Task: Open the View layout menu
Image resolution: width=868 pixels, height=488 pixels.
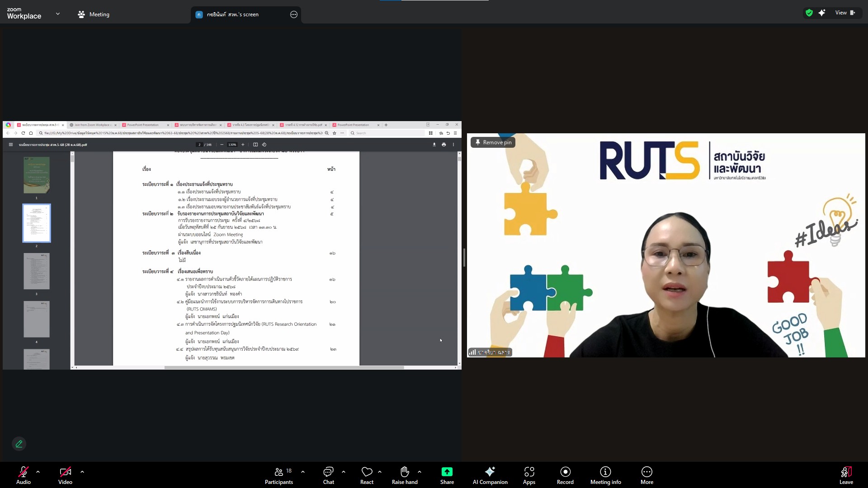Action: [x=844, y=13]
